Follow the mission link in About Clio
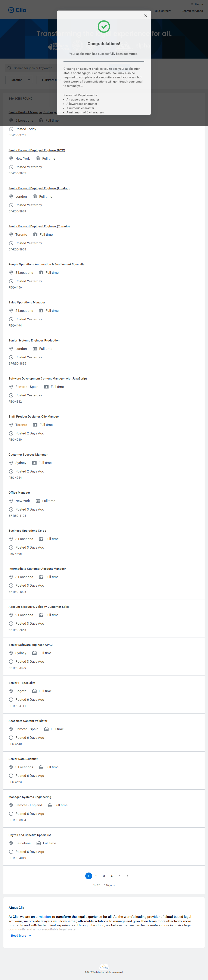This screenshot has height=980, width=208. coord(45,917)
